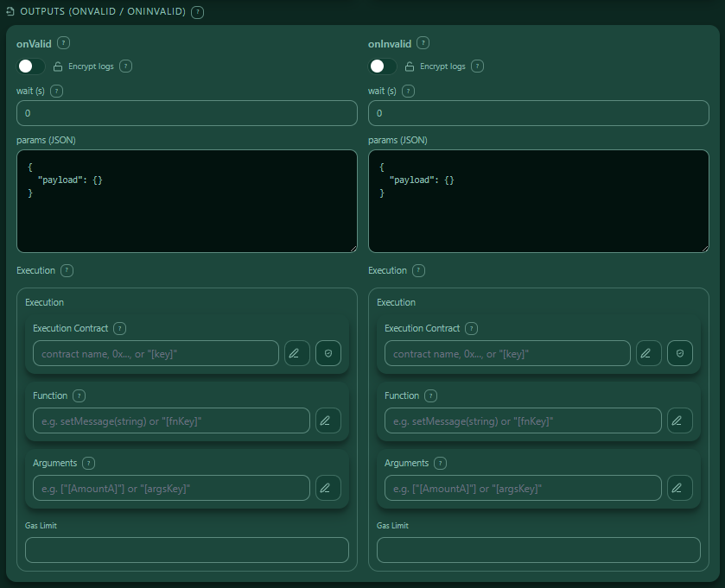Click the onValid wait (s) input field

click(x=187, y=112)
